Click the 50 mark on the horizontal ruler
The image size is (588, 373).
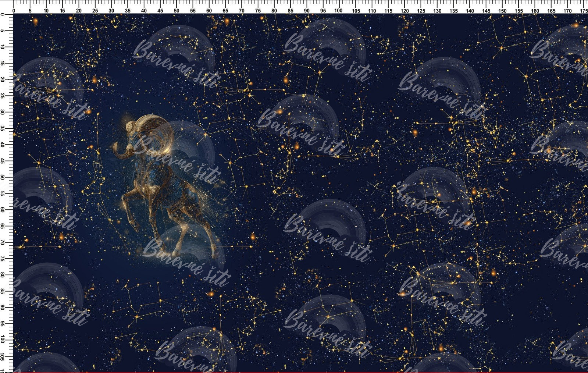(177, 11)
